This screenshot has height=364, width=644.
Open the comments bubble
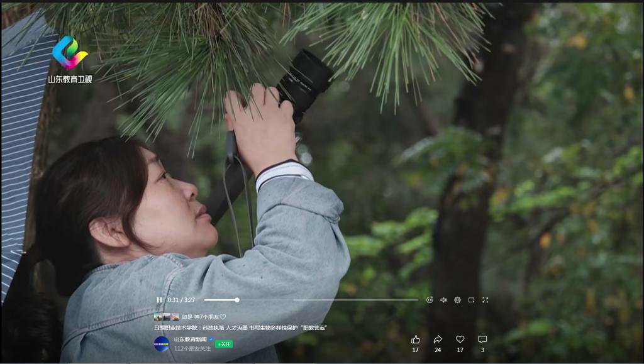tap(482, 339)
